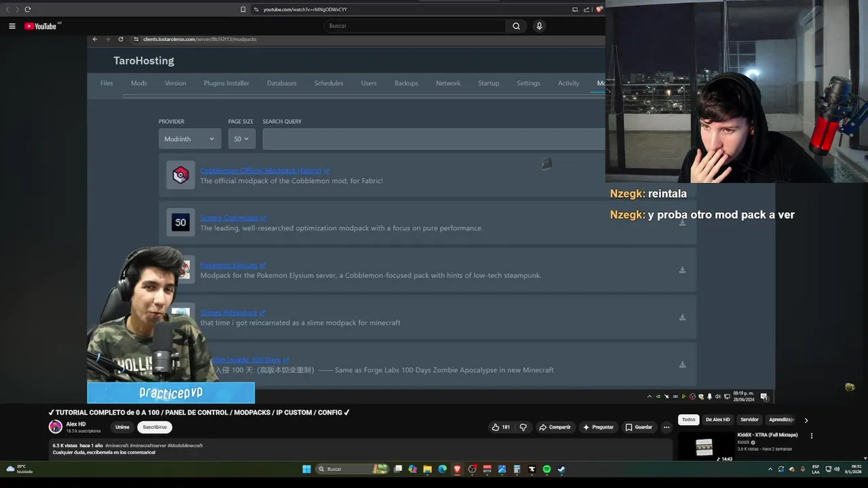Click the YouTube search magnifier button

coord(516,26)
